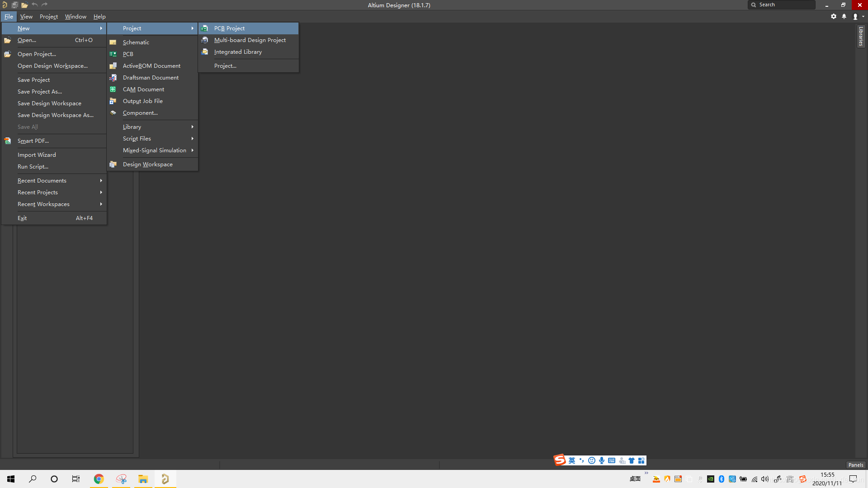
Task: Open the Window menu
Action: [75, 17]
